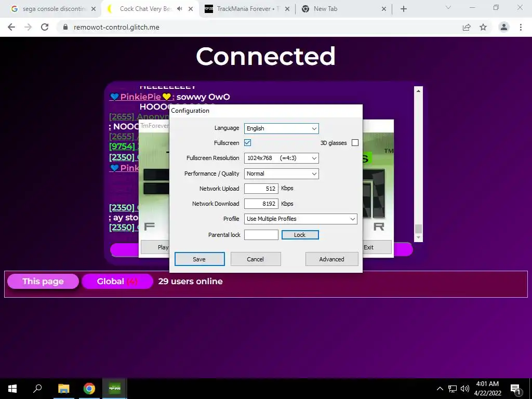
Task: Open File Explorer from taskbar
Action: (x=63, y=389)
